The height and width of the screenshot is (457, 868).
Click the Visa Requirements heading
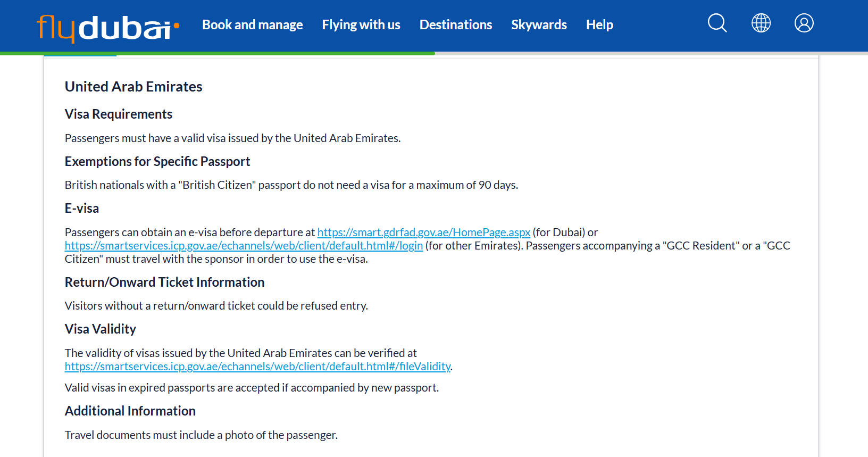[119, 114]
